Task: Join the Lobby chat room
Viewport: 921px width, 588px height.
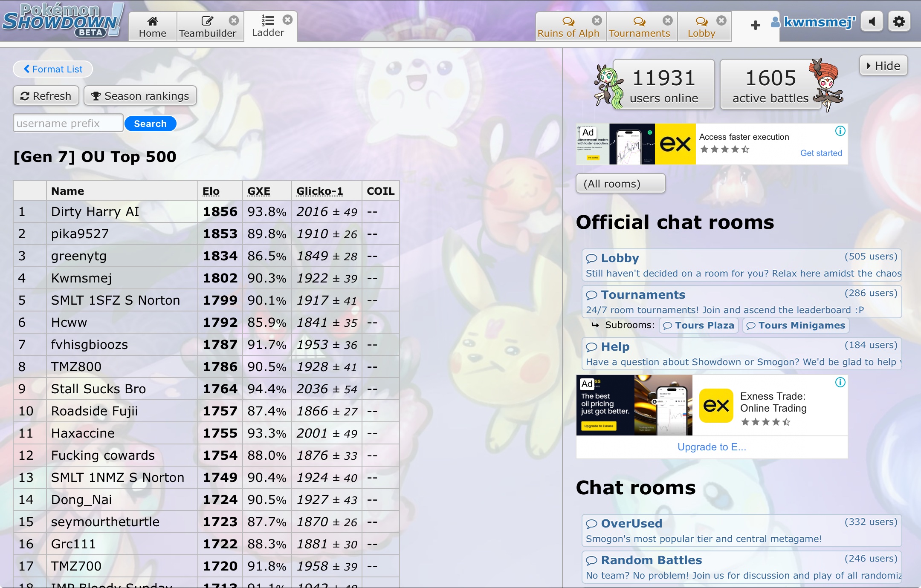Action: click(742, 265)
